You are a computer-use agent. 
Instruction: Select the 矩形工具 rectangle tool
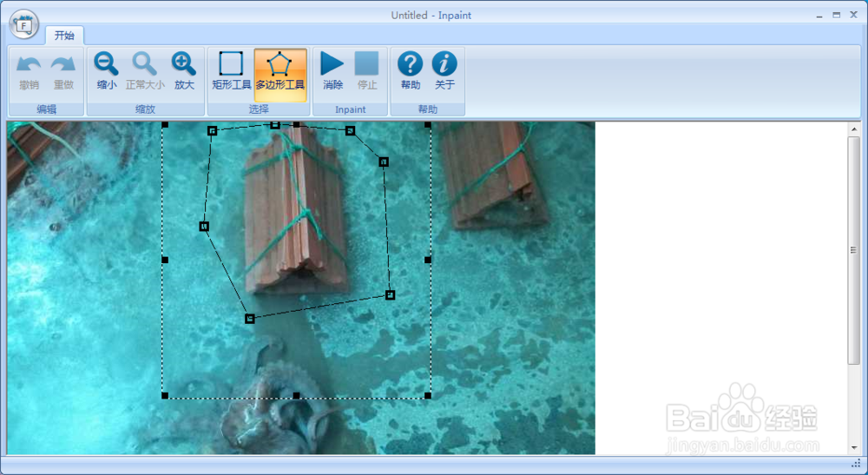[x=232, y=72]
